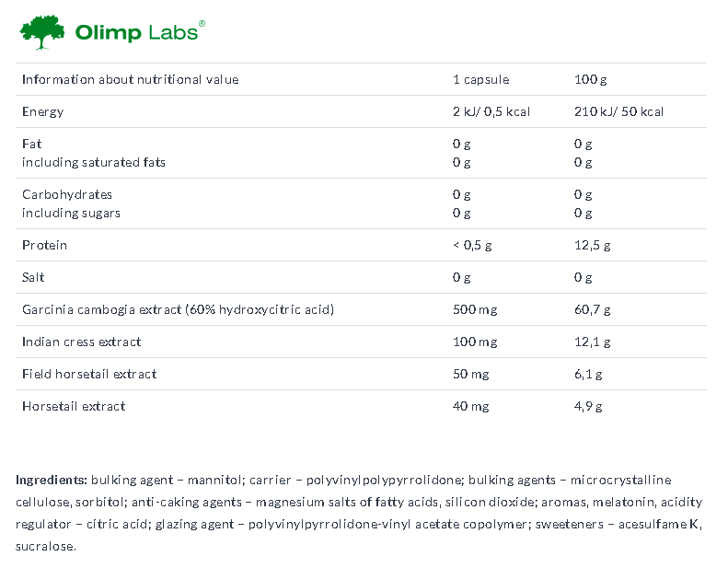Click the Indian cress extract label
Screen dimensions: 728x568
tap(82, 342)
